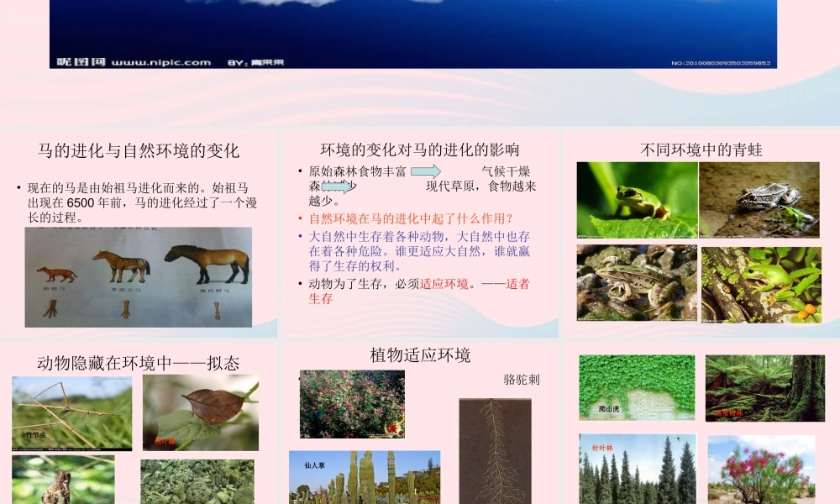Select the camouflaged animal photo under stick insect
Screen dimensions: 840x504
(63, 480)
